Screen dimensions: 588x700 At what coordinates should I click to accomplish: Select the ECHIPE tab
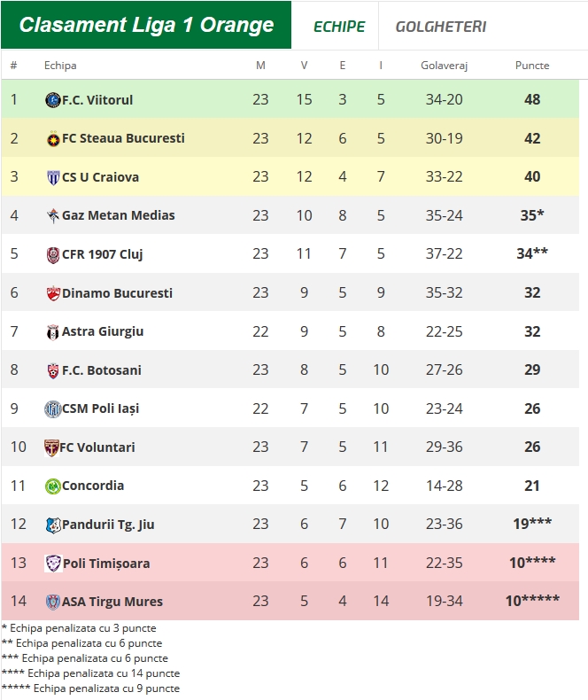tap(339, 27)
